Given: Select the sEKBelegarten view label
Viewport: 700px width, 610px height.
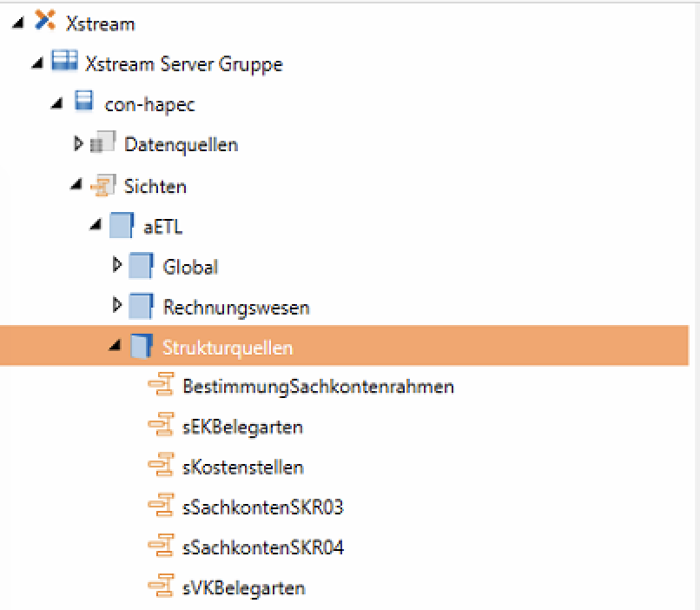Looking at the screenshot, I should (x=242, y=427).
